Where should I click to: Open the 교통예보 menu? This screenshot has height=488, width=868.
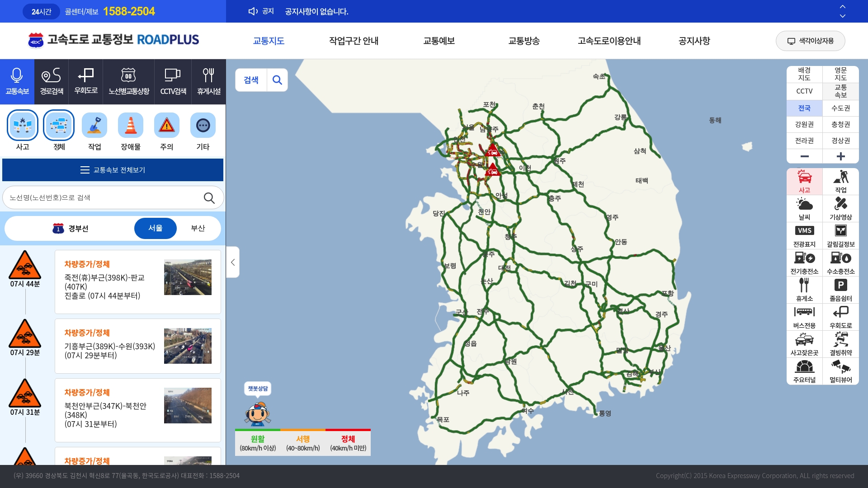click(439, 41)
